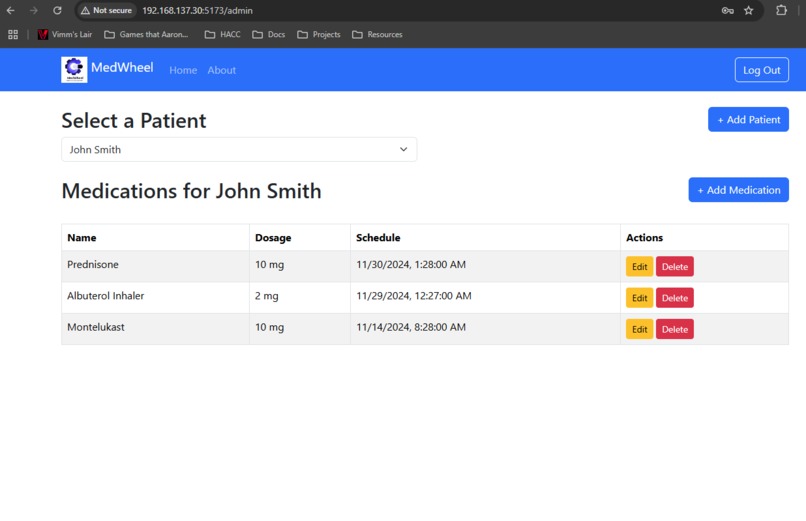Open the Games that Aaron bookmark folder

(x=146, y=34)
